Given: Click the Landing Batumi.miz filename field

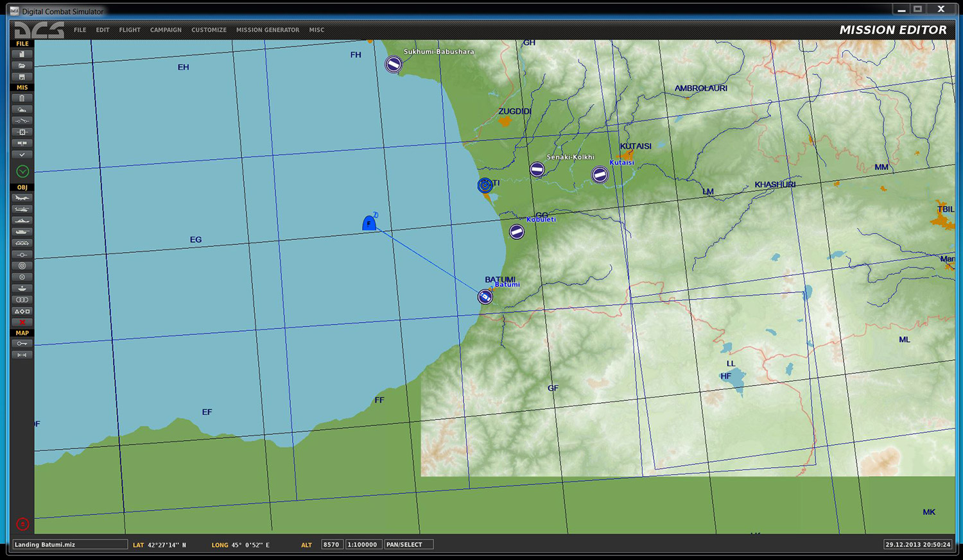Looking at the screenshot, I should 70,545.
